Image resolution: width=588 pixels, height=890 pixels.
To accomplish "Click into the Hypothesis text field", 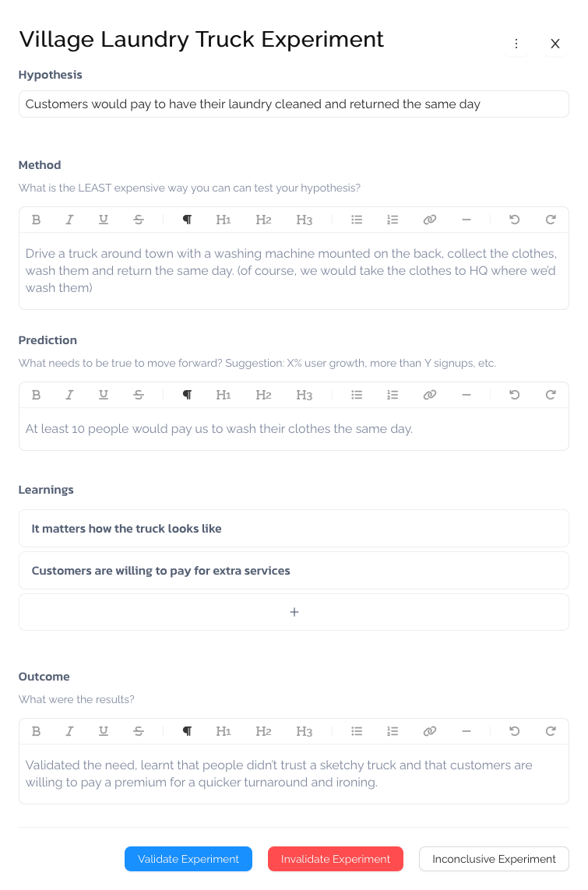I will 294,104.
